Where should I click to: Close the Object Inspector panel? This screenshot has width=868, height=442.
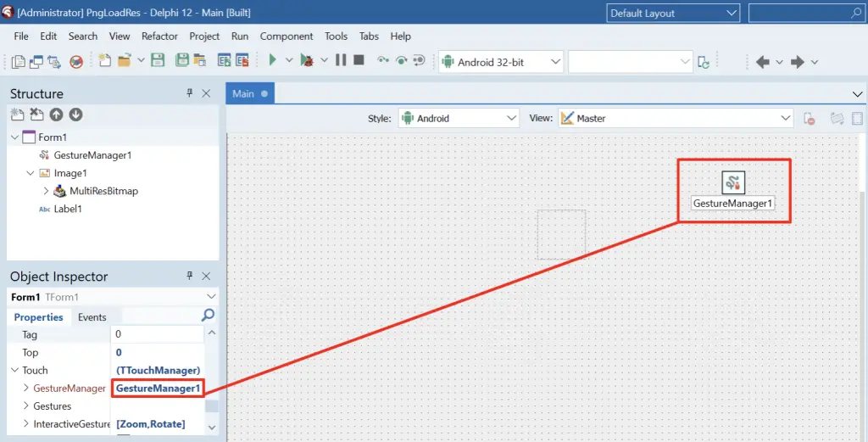pyautogui.click(x=206, y=276)
